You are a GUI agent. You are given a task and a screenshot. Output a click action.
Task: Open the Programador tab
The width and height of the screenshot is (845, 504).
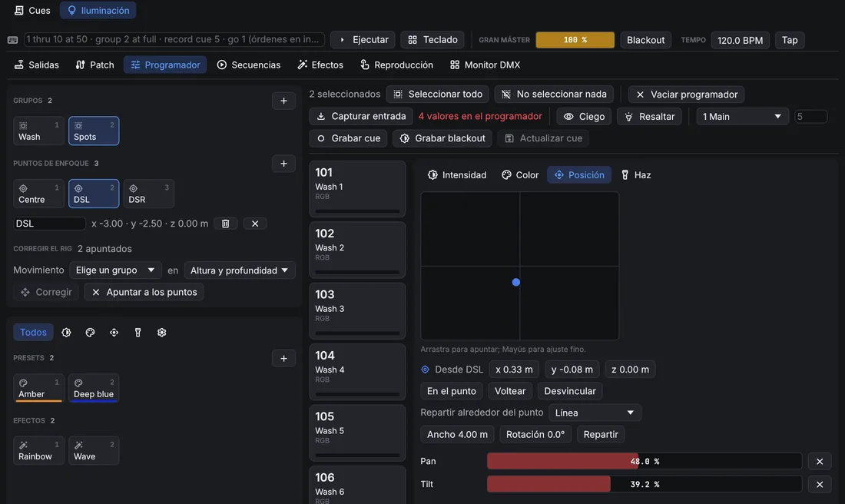pos(165,65)
